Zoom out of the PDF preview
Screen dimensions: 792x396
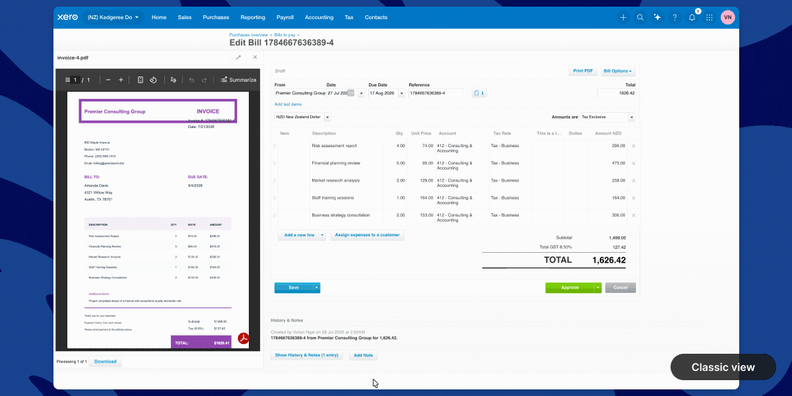[x=108, y=80]
